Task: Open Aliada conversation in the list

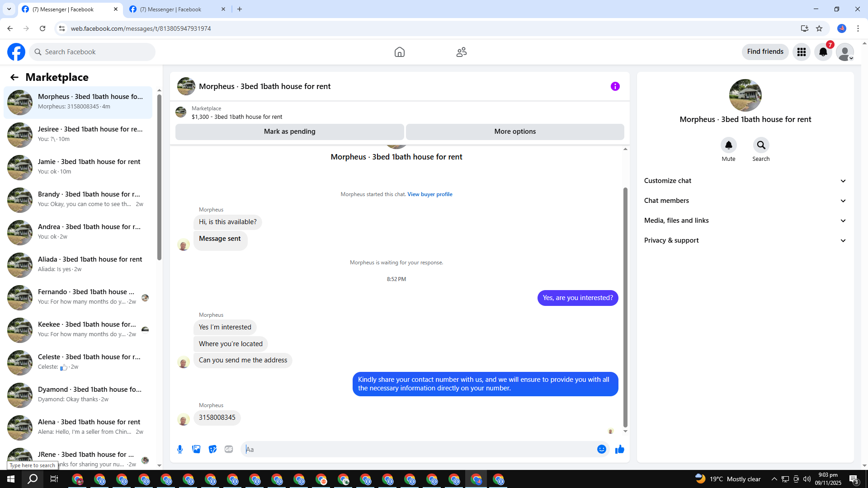Action: click(78, 265)
